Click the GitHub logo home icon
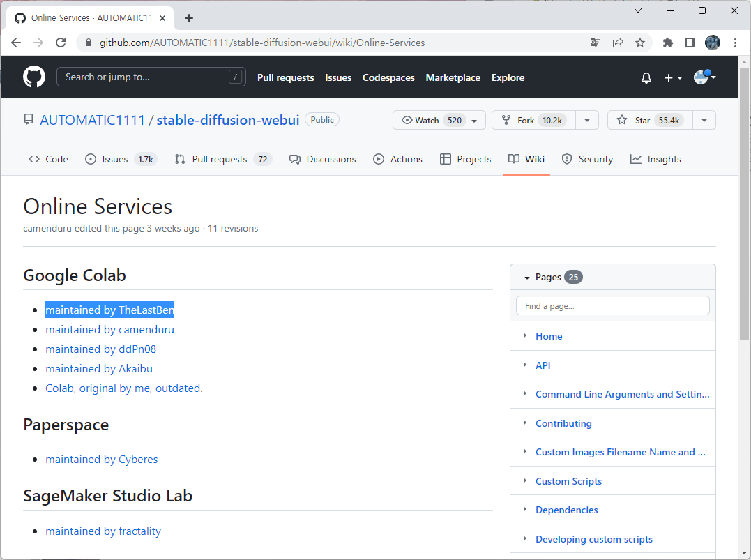 [x=34, y=77]
